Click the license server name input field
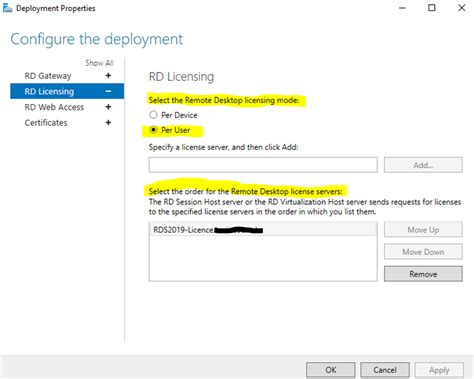 263,165
